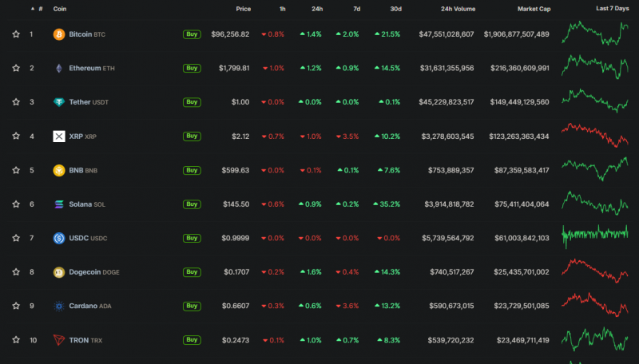Click the Buy button for Ethereum
Image resolution: width=639 pixels, height=364 pixels.
[192, 68]
